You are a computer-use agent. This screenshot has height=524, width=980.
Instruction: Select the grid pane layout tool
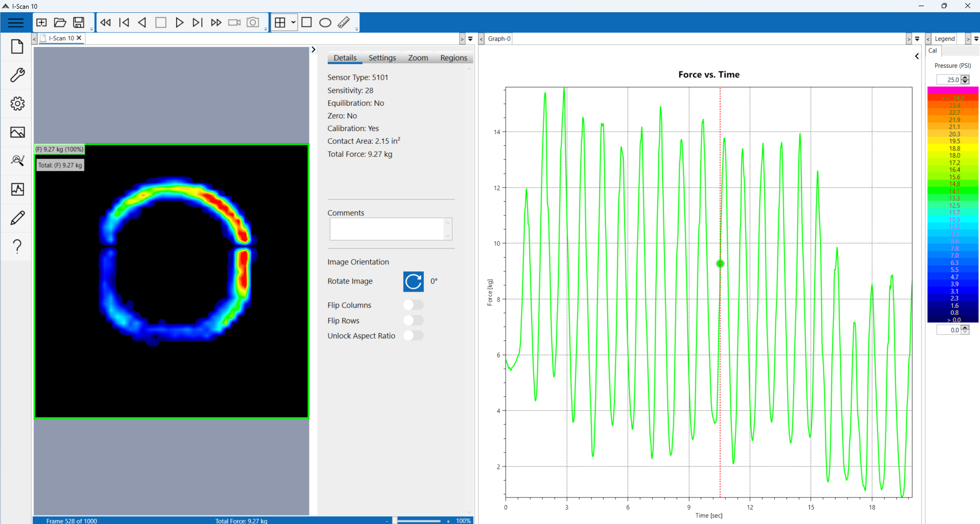click(x=280, y=22)
